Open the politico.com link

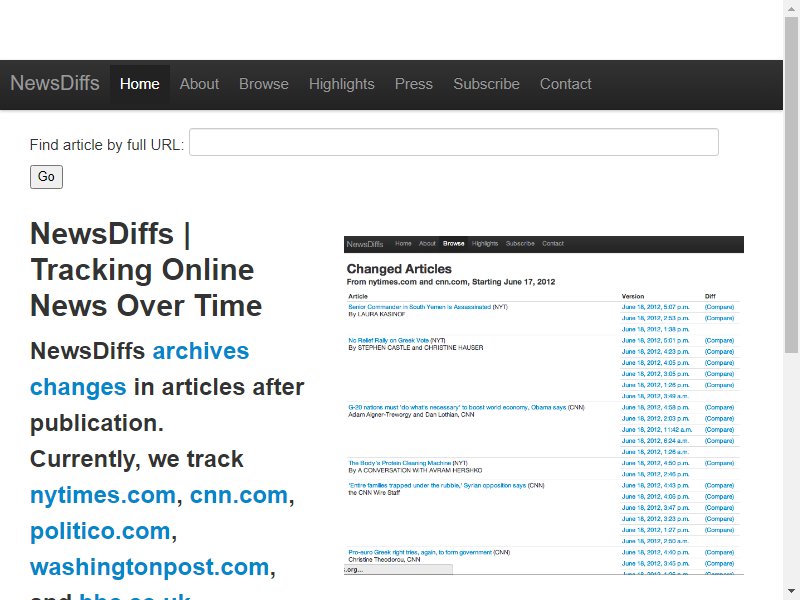[100, 532]
